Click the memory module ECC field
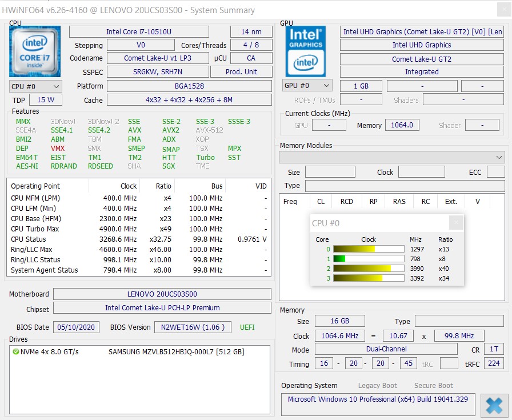This screenshot has width=512, height=420. click(495, 172)
